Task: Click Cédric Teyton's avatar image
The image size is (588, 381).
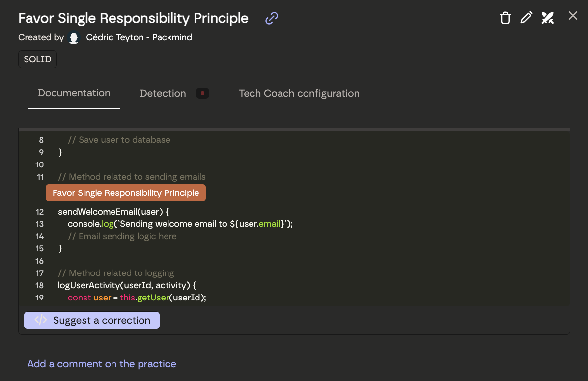Action: point(74,38)
